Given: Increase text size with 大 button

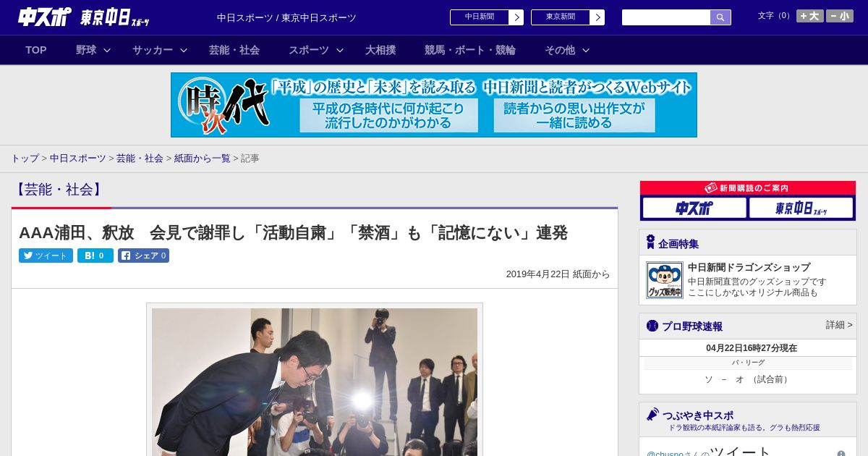Looking at the screenshot, I should coord(810,16).
